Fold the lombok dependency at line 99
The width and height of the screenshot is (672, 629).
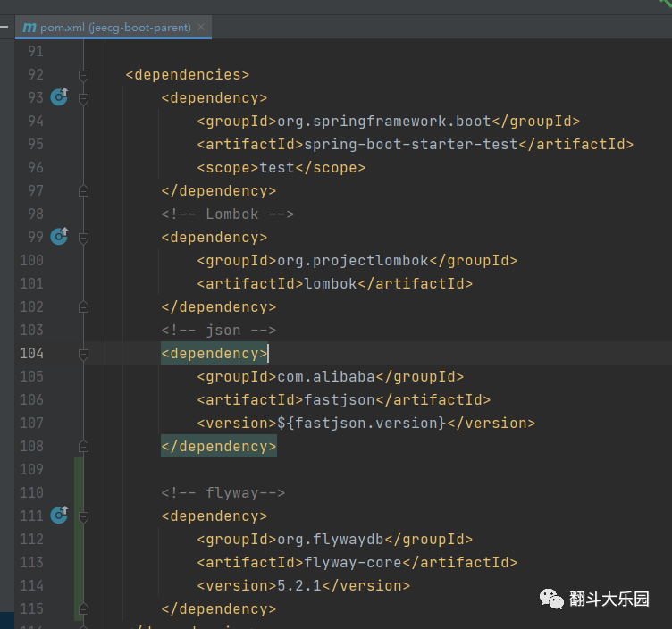[x=83, y=238]
